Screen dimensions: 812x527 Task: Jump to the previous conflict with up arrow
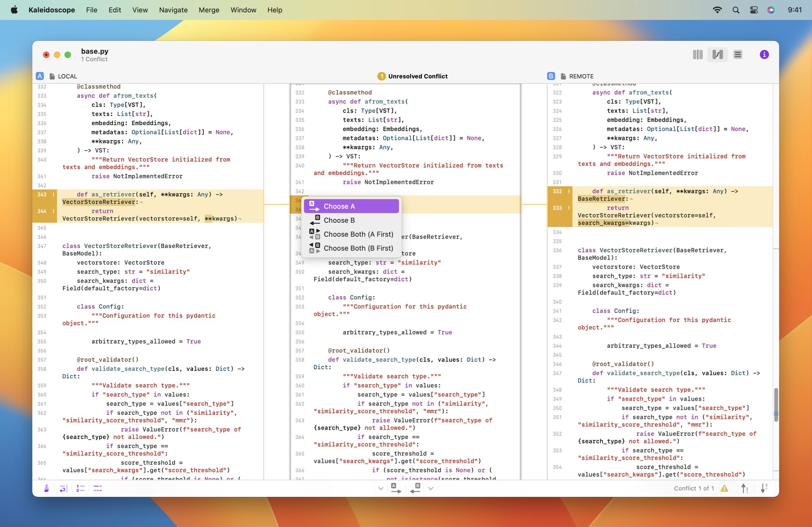tap(745, 488)
